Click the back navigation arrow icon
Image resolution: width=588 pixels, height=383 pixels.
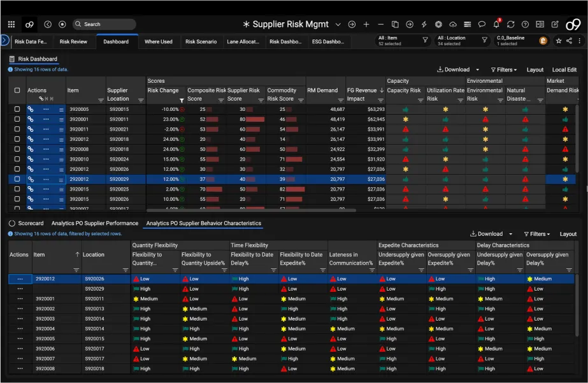48,24
